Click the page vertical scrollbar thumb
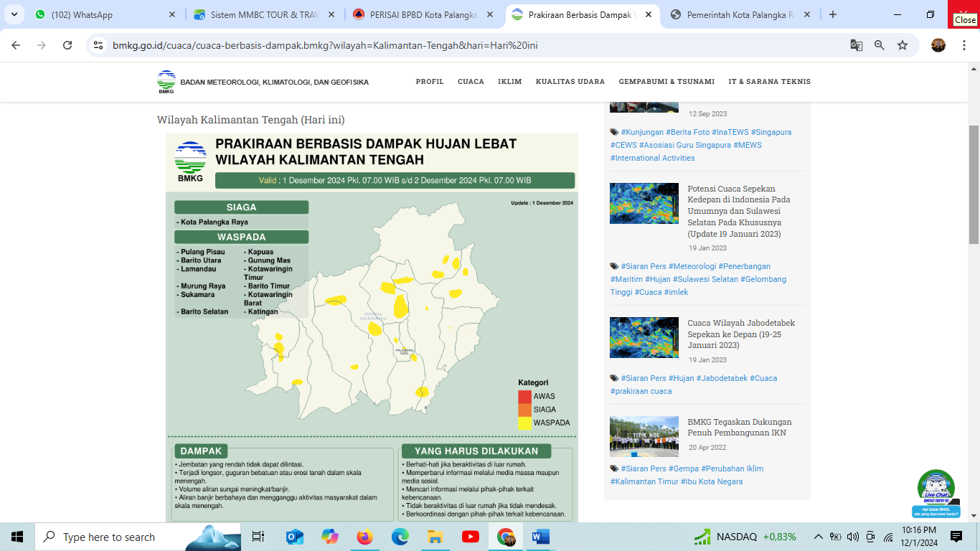 click(974, 184)
